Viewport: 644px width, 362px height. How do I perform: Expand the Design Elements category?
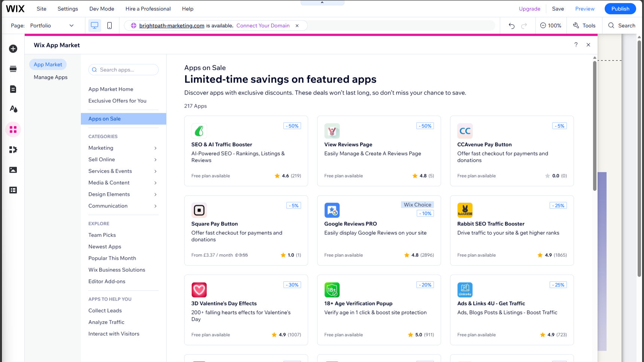pos(123,194)
